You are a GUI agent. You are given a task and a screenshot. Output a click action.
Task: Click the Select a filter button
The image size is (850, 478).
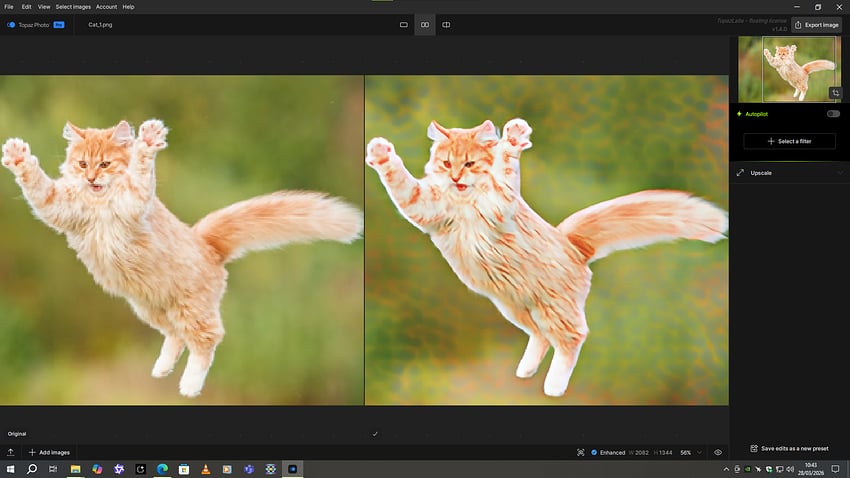[789, 141]
